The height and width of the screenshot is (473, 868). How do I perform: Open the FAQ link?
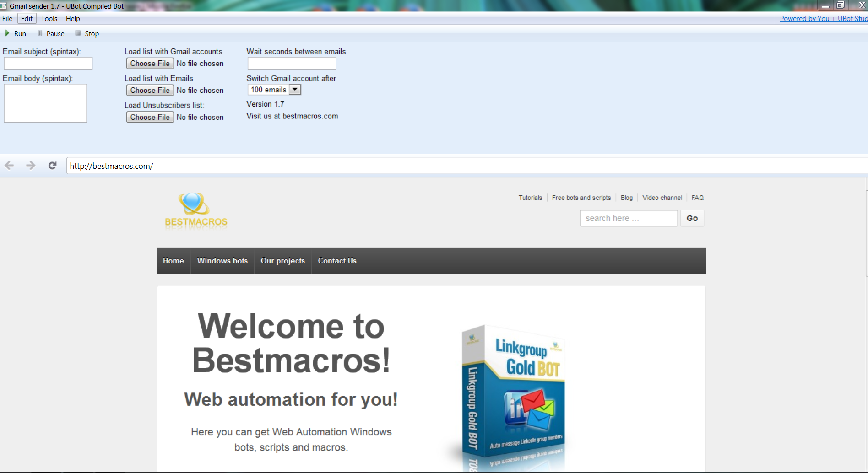coord(698,198)
